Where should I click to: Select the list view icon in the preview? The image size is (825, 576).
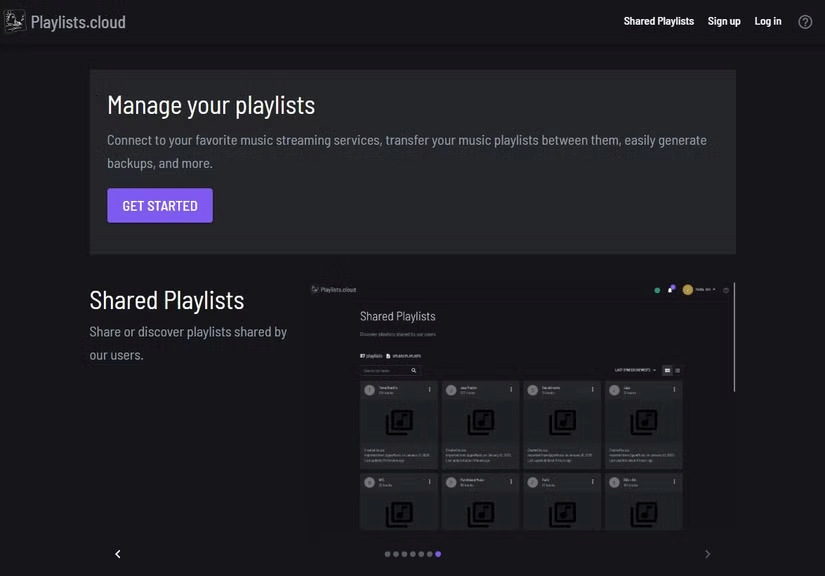[x=678, y=368]
